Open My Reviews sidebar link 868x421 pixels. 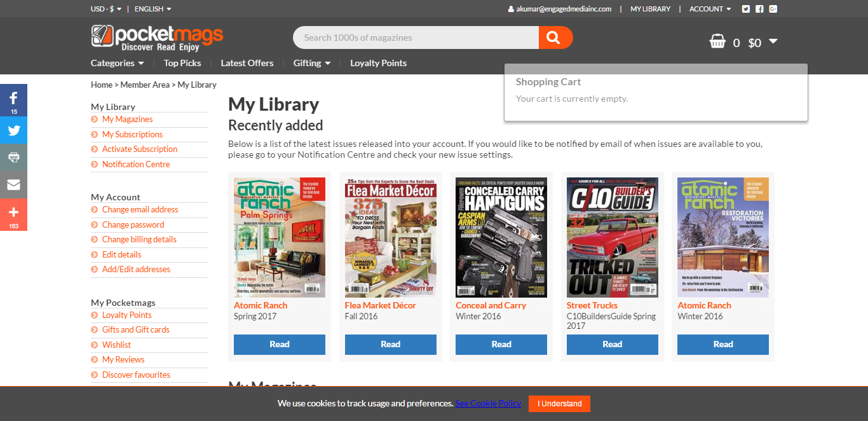[x=123, y=359]
